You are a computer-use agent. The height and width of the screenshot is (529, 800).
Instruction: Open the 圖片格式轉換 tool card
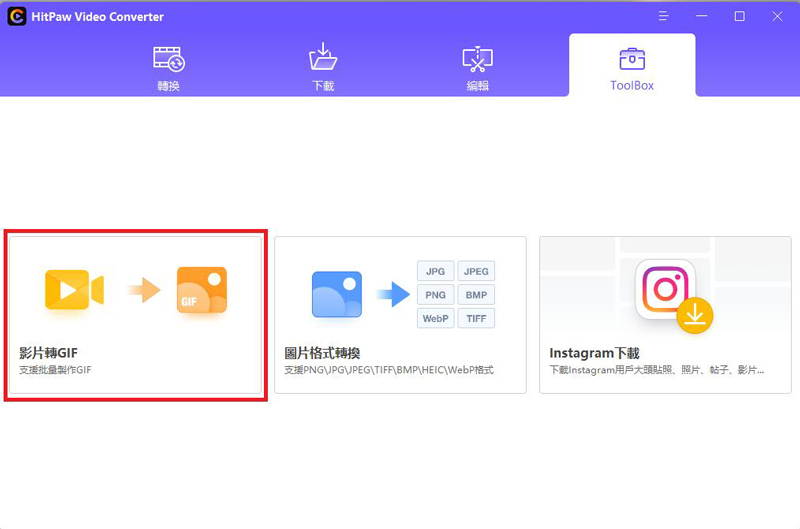pyautogui.click(x=400, y=315)
